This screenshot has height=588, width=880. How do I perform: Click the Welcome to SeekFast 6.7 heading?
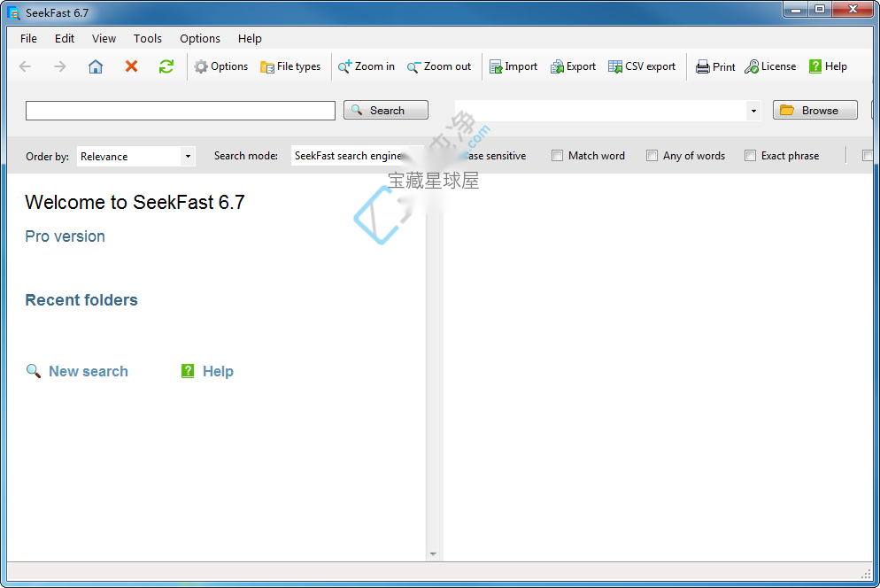coord(135,202)
